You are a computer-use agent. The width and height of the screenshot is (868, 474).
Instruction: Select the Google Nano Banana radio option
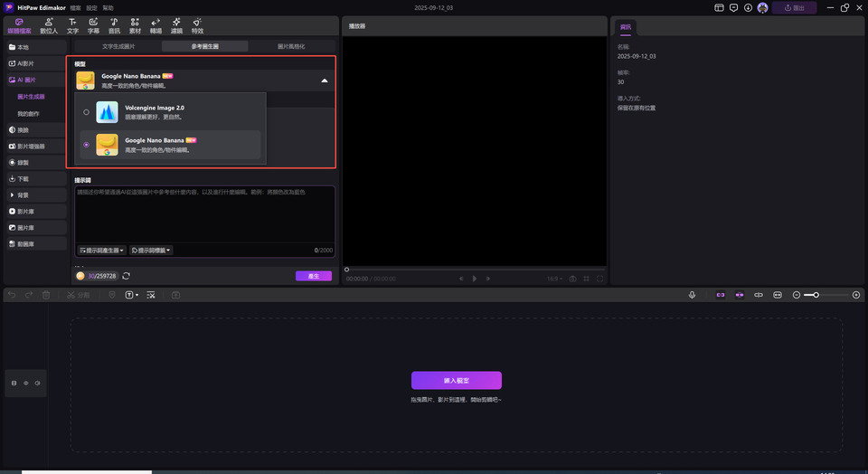(86, 145)
